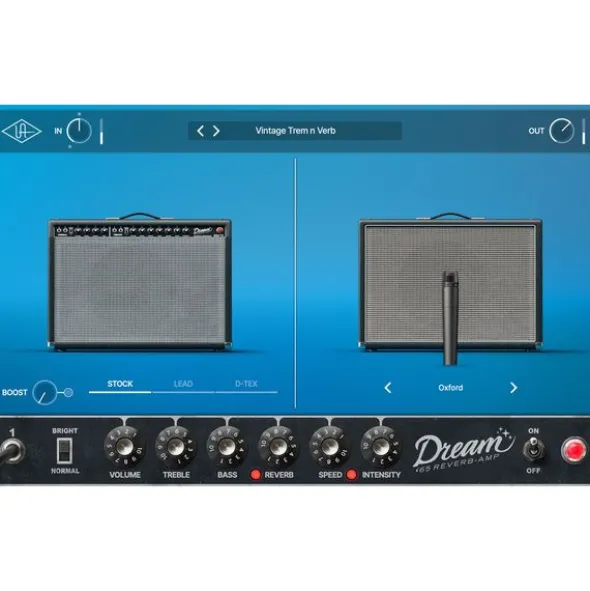The width and height of the screenshot is (590, 591).
Task: Select the amp combo image
Action: [140, 282]
